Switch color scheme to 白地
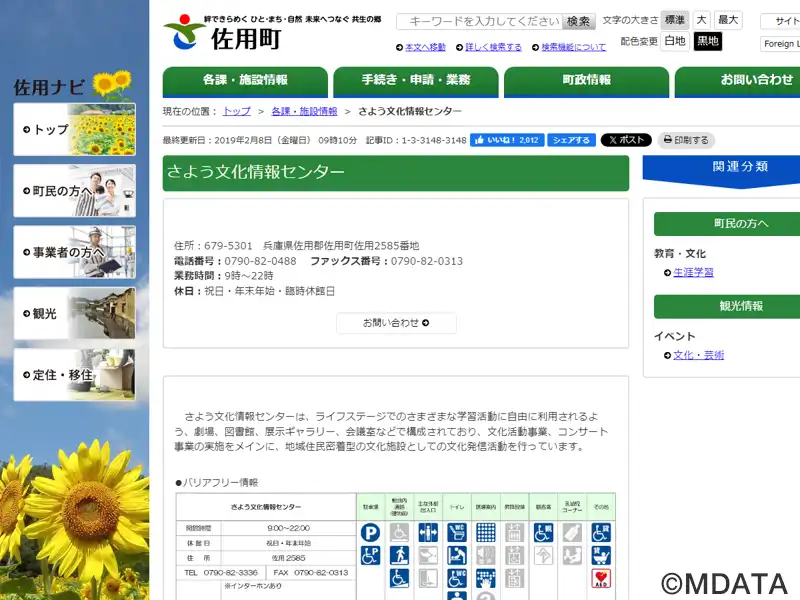This screenshot has width=800, height=600. click(675, 41)
